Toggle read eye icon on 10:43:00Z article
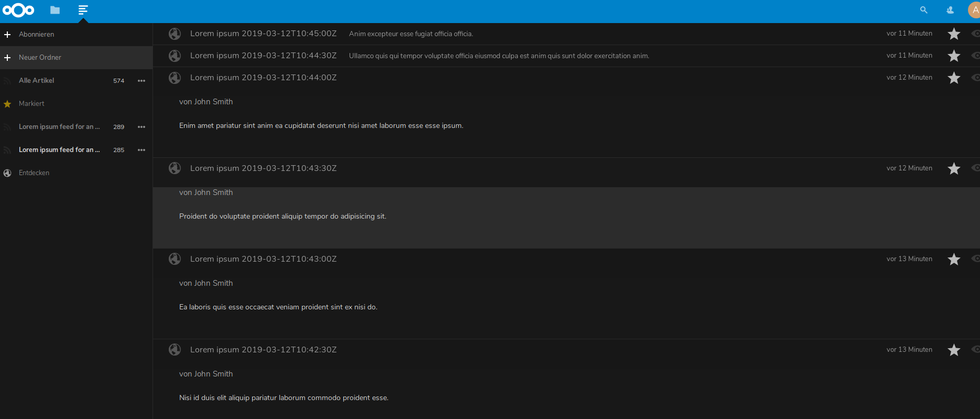 975,259
